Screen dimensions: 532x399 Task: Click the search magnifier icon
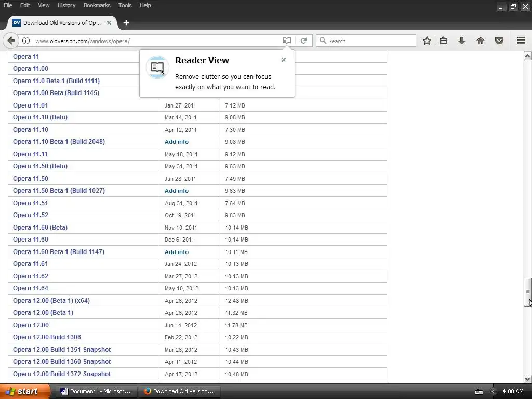[x=323, y=41]
